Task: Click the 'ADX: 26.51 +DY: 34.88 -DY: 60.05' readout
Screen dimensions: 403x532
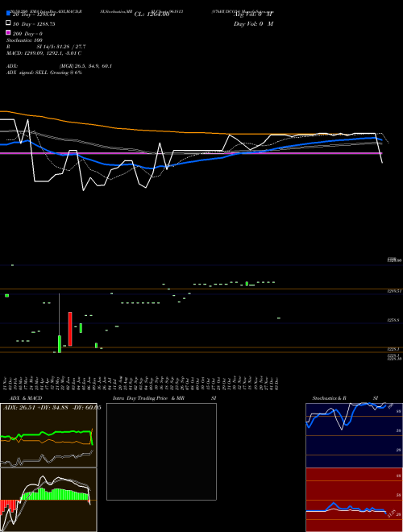Action: [52, 407]
